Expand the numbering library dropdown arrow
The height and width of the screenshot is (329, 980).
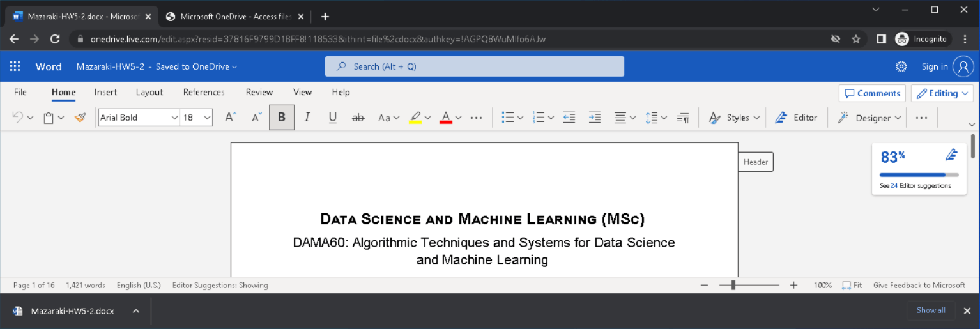pos(551,118)
